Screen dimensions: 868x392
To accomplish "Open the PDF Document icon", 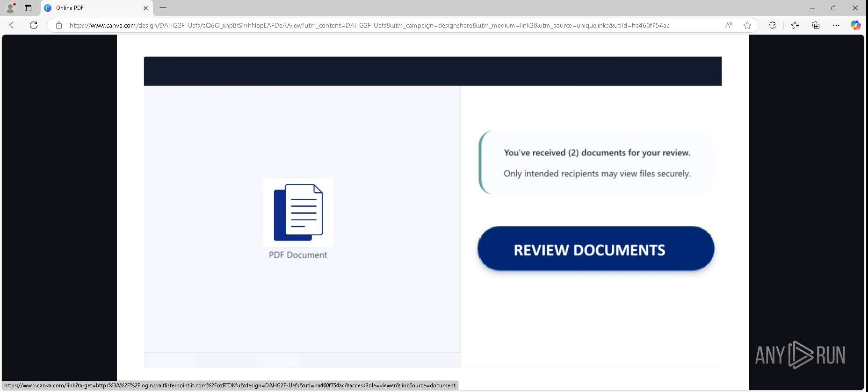I will tap(298, 212).
